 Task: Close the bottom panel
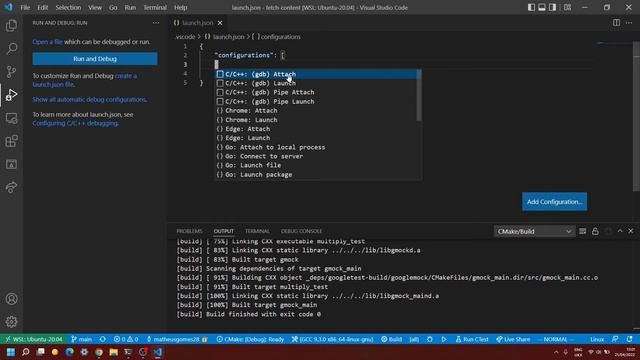click(631, 231)
